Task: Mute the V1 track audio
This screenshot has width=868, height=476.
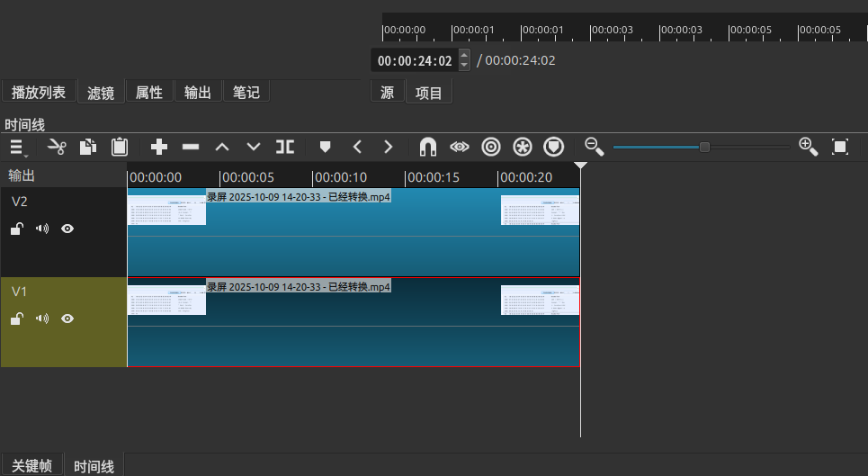Action: 41,319
